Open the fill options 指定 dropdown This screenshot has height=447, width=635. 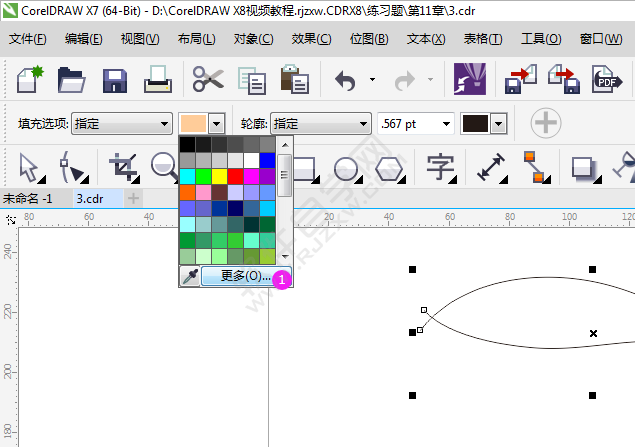(x=122, y=123)
